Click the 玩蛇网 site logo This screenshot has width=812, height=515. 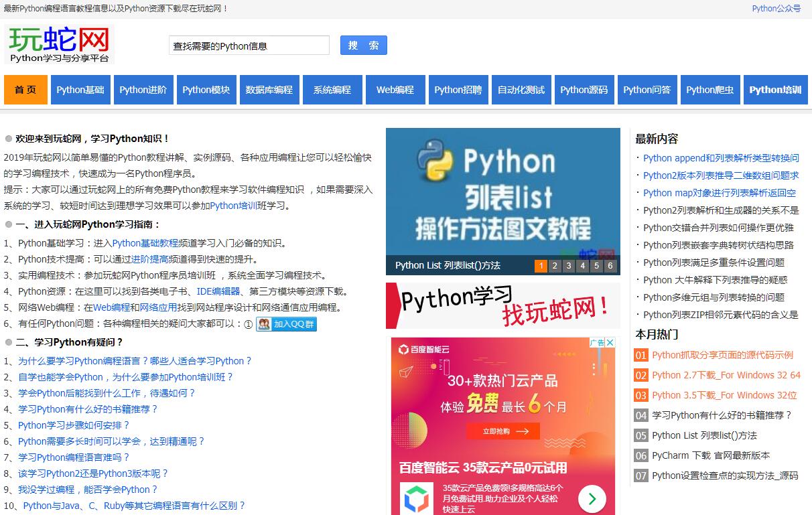coord(59,44)
